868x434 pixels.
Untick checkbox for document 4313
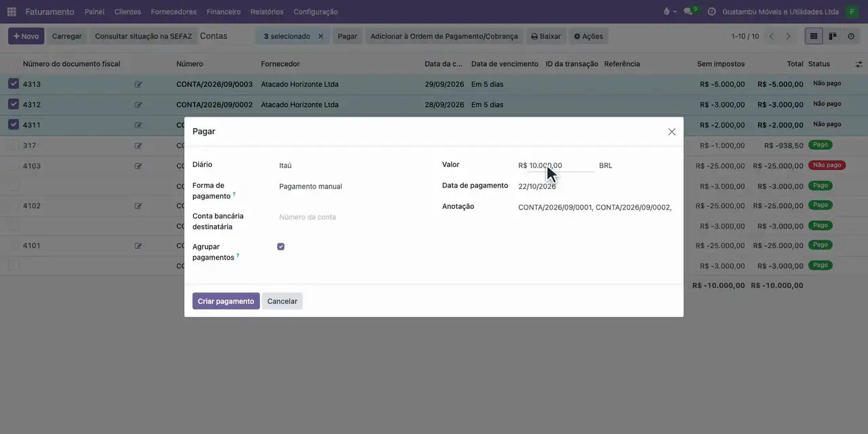point(14,84)
